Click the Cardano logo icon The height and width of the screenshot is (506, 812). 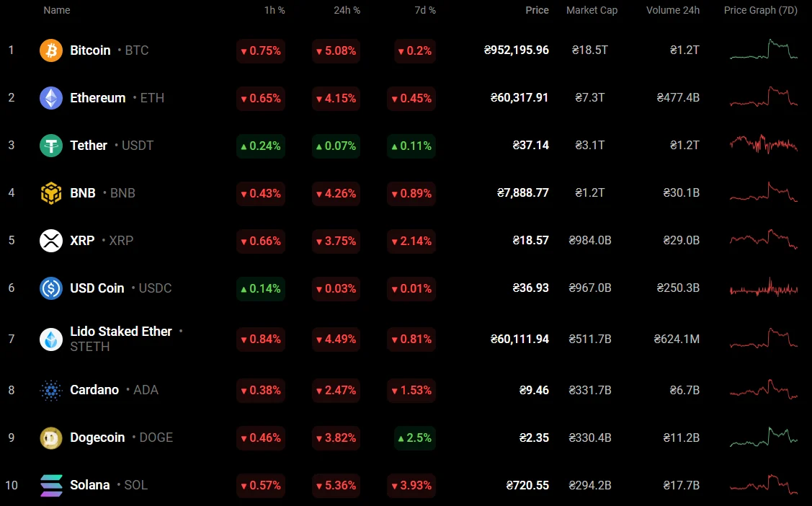[x=51, y=390]
